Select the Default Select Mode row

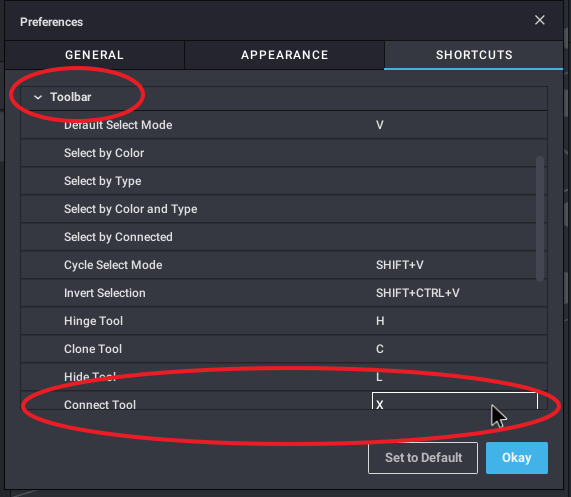[x=284, y=125]
